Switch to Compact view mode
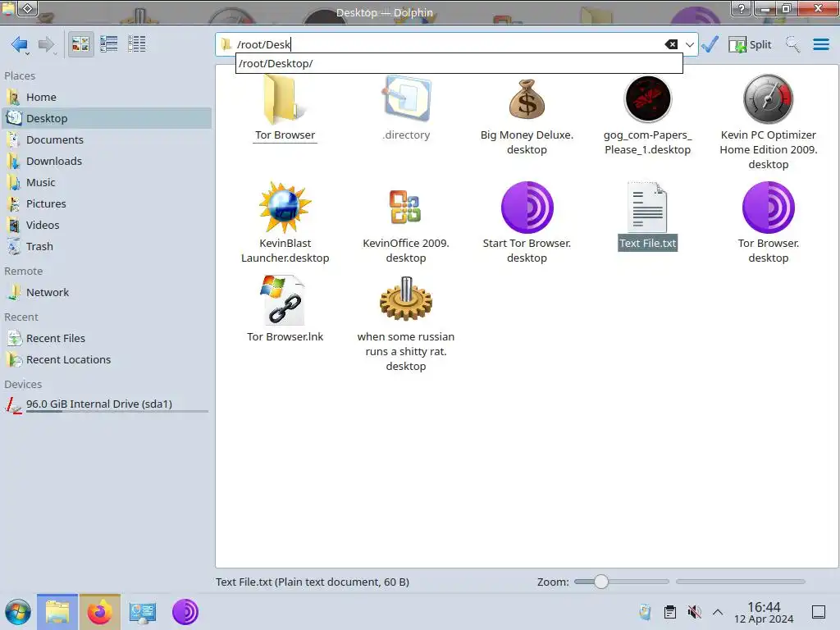The width and height of the screenshot is (840, 630). 109,44
